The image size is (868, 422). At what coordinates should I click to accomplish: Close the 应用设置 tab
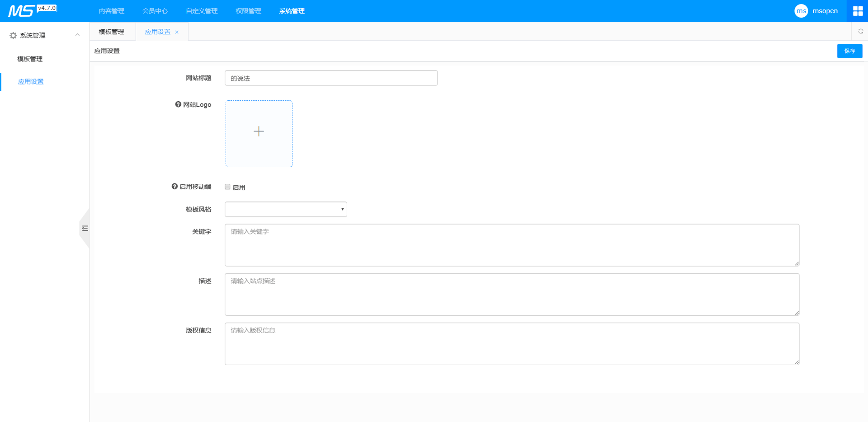(x=177, y=32)
